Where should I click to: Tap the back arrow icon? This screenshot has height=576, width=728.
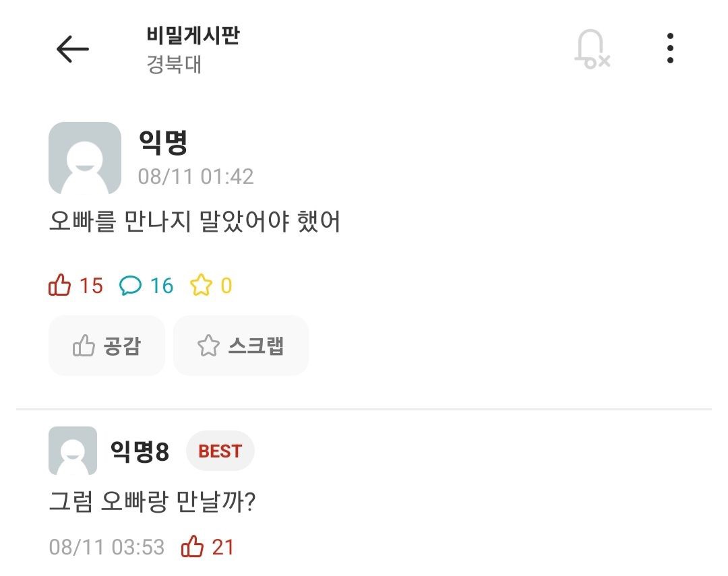click(73, 49)
